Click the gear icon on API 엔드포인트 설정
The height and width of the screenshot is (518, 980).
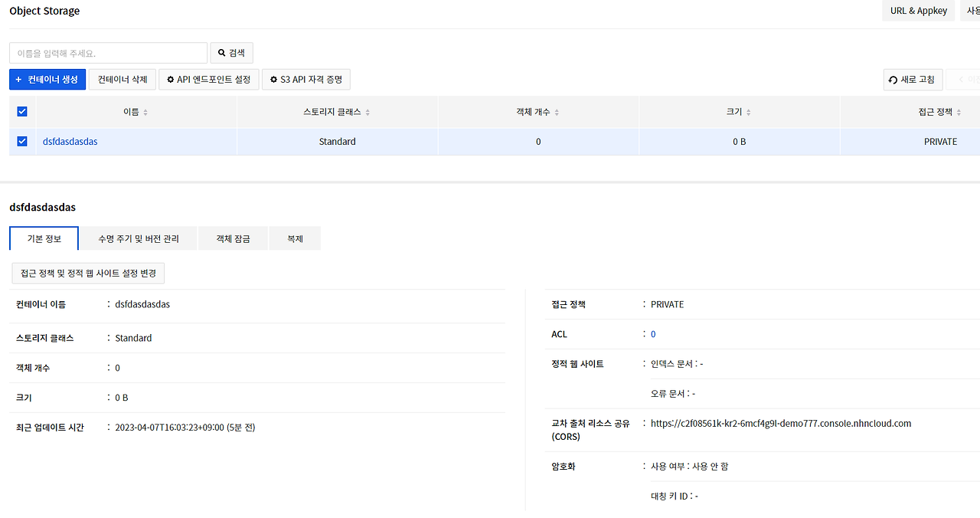171,80
